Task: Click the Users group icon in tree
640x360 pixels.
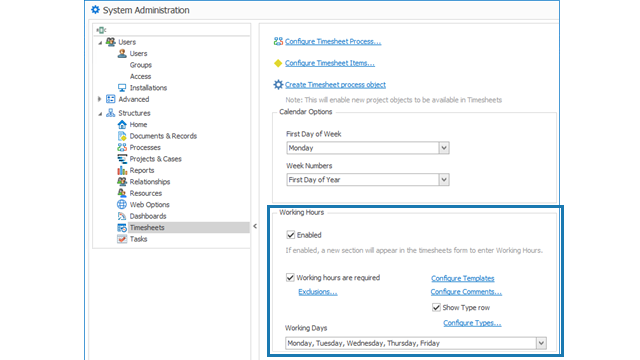Action: [x=111, y=42]
